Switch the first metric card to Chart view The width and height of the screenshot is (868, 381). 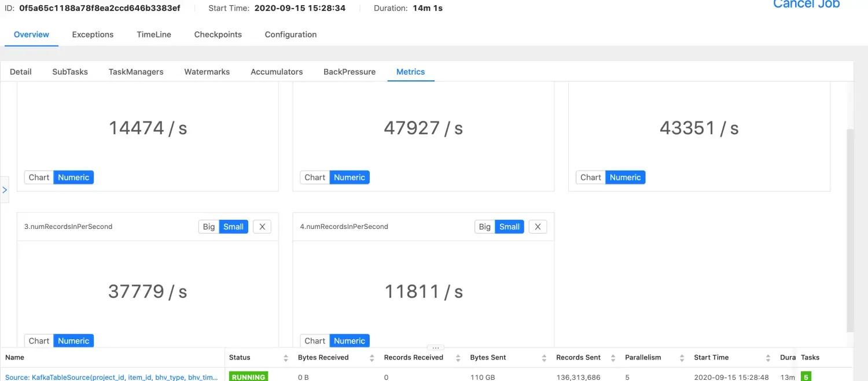click(38, 177)
